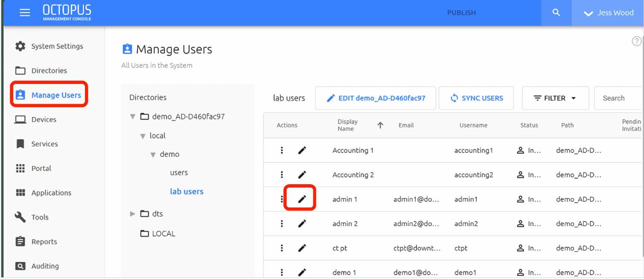The height and width of the screenshot is (279, 644).
Task: Select the lab users tree node
Action: (x=187, y=192)
